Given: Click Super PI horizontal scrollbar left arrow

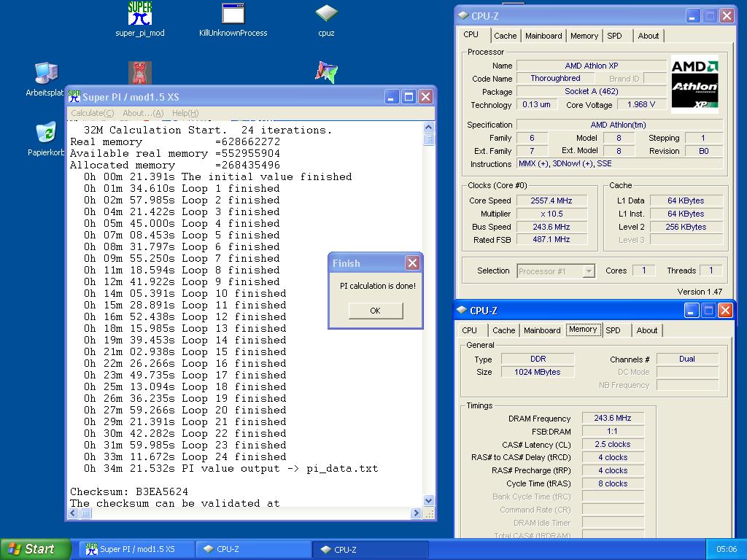Looking at the screenshot, I should tap(74, 513).
